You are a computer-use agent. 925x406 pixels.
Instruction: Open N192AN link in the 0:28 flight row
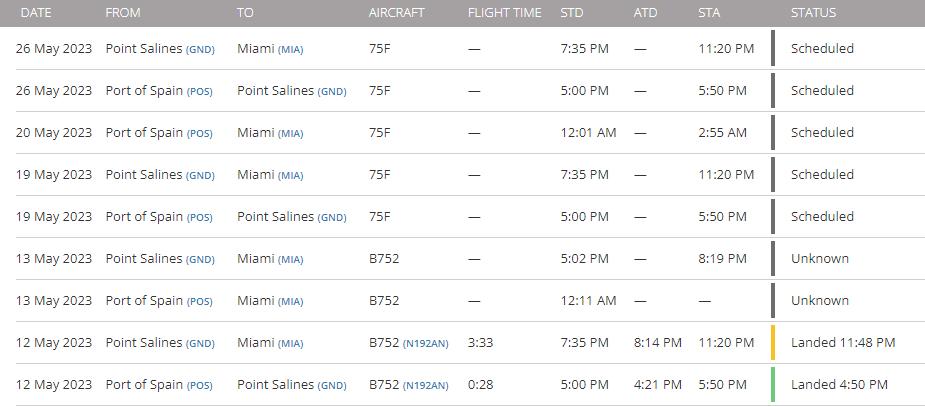point(426,385)
